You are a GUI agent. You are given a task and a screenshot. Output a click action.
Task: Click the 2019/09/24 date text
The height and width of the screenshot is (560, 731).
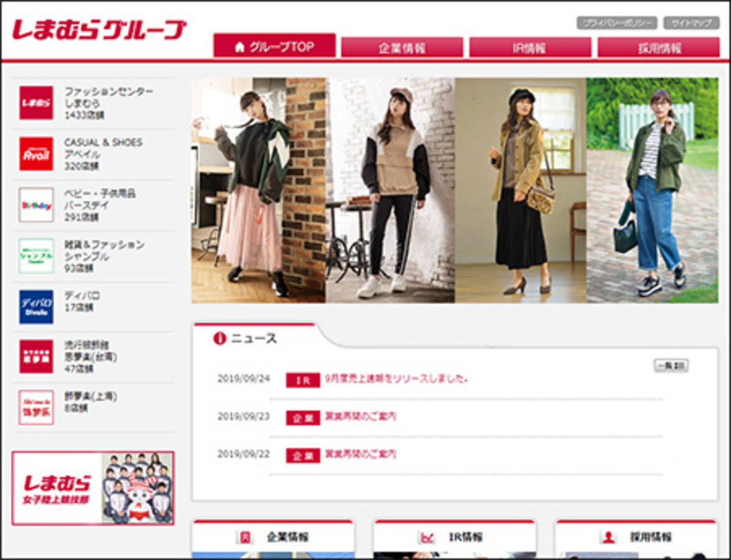(x=244, y=379)
